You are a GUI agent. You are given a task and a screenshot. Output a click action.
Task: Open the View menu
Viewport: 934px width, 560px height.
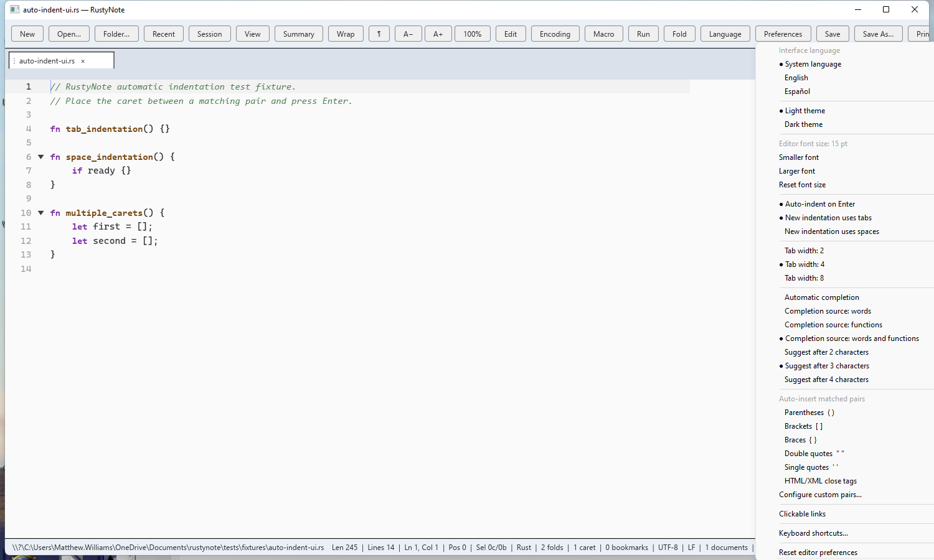253,34
